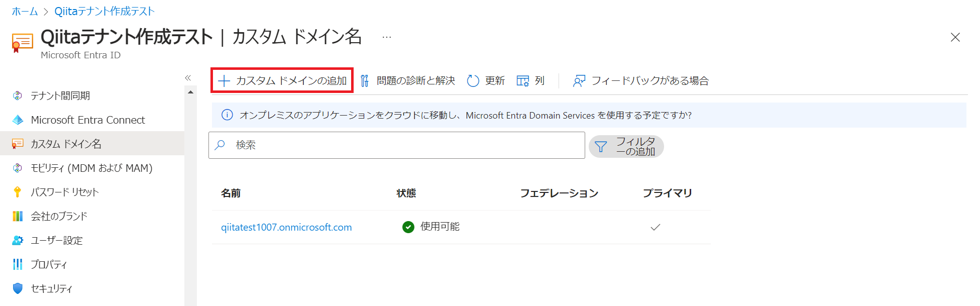The image size is (980, 306).
Task: Click the 会社のブランド icon
Action: (x=18, y=216)
